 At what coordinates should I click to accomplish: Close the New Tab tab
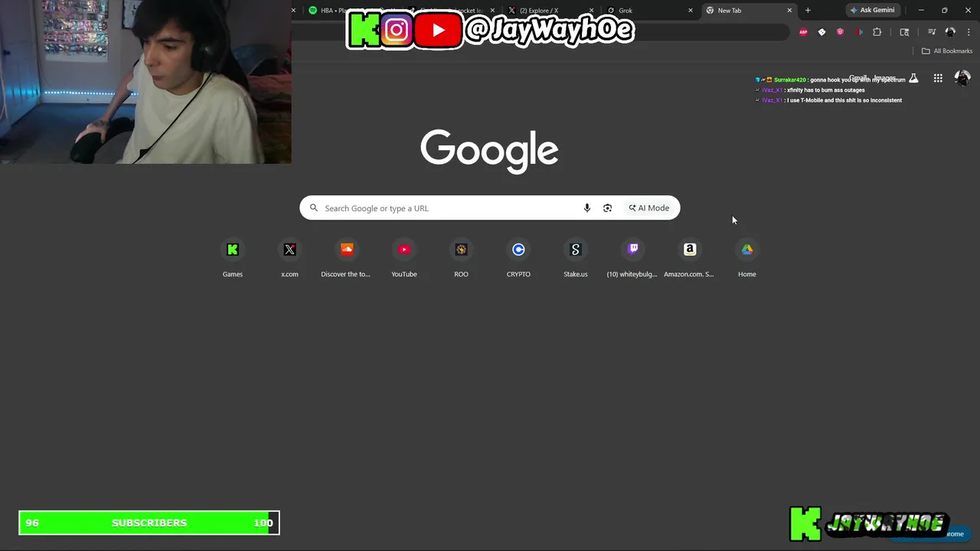pos(789,11)
